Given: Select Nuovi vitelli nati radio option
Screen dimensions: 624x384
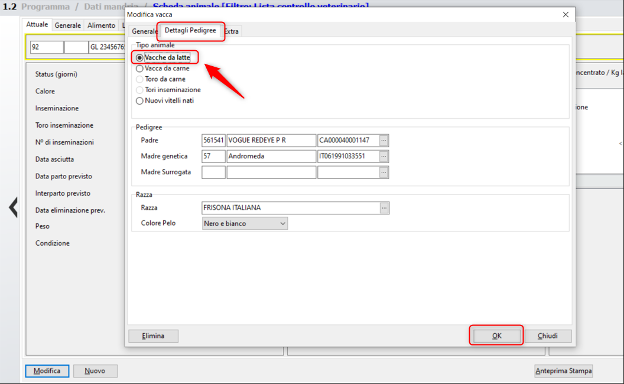Looking at the screenshot, I should [139, 101].
